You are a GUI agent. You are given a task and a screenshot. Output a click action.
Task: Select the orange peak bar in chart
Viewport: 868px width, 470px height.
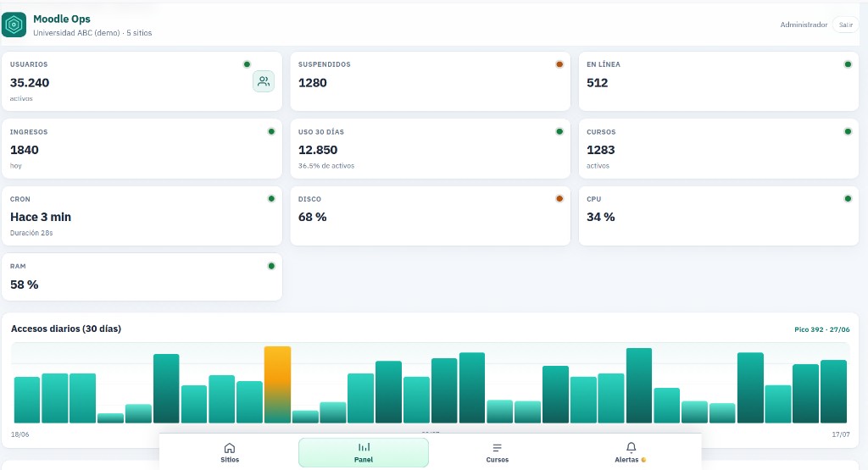[x=277, y=384]
